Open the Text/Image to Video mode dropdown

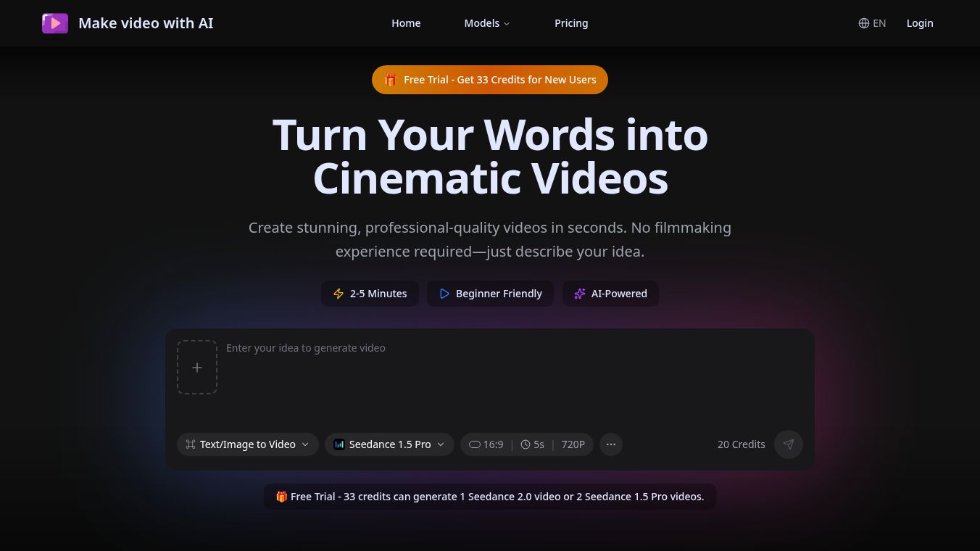(248, 444)
